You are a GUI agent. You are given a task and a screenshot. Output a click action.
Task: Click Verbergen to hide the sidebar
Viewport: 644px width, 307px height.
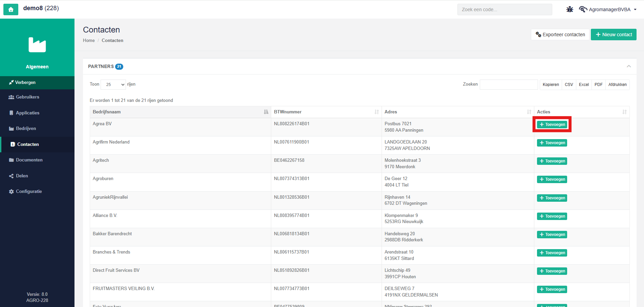coord(37,83)
